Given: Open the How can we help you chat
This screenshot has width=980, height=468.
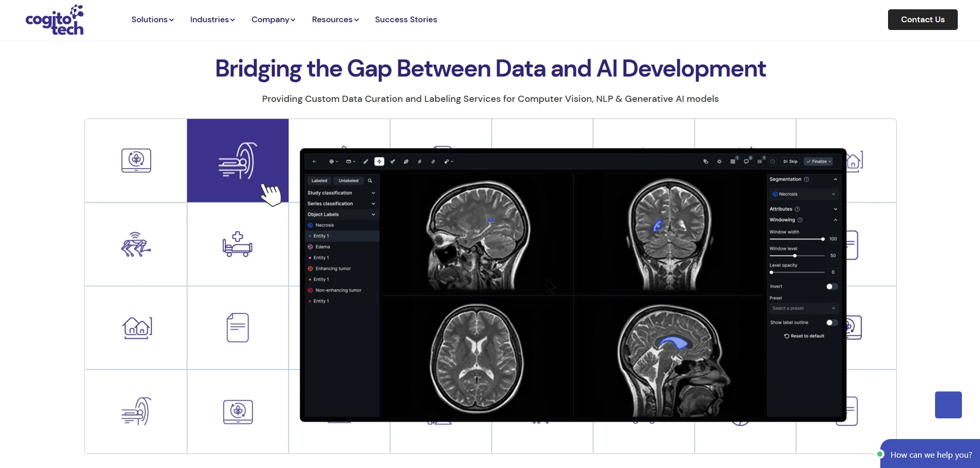Looking at the screenshot, I should point(930,455).
